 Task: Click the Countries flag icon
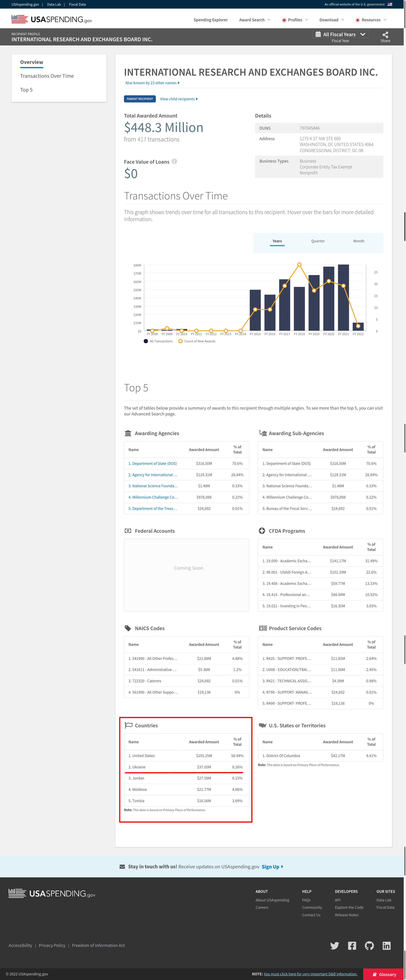[x=129, y=725]
